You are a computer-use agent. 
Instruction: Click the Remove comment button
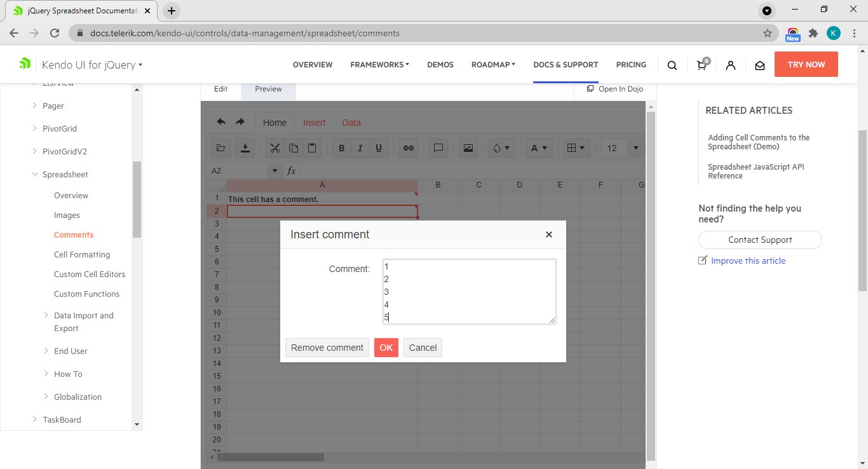[327, 348]
